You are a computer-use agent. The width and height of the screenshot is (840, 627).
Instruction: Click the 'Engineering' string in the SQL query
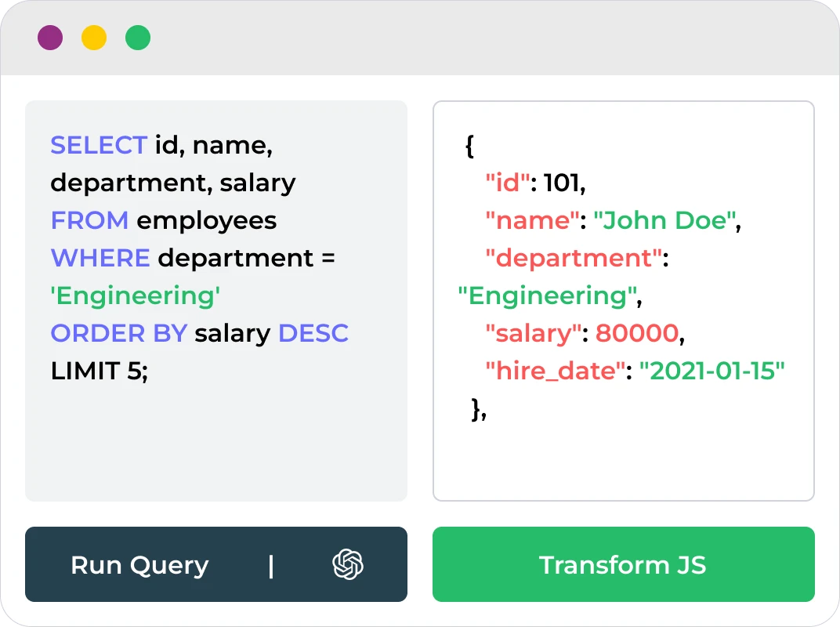[x=135, y=295]
